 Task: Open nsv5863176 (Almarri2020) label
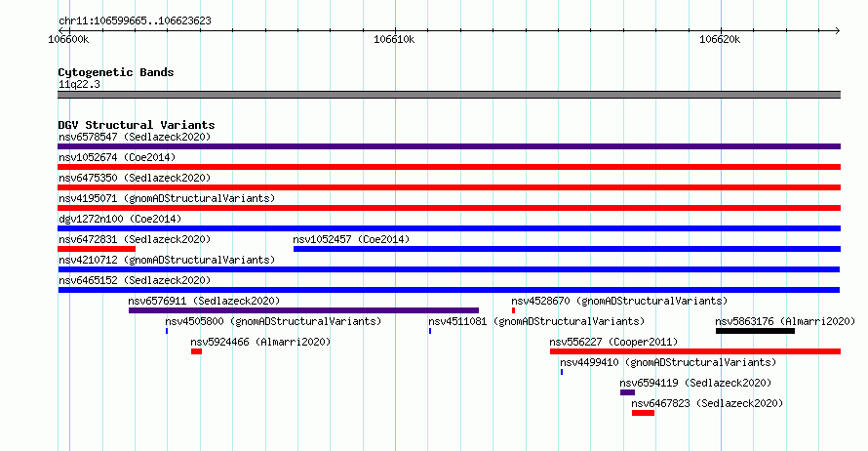(x=785, y=321)
